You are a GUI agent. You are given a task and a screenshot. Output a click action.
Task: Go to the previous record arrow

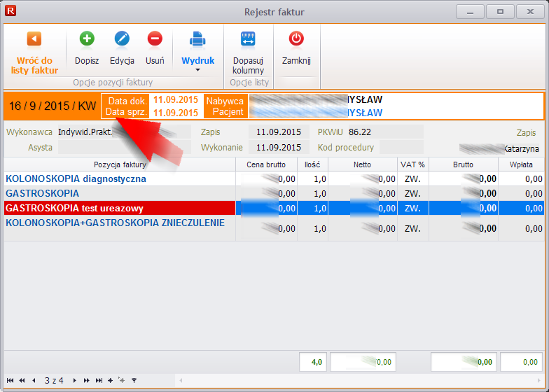(34, 380)
